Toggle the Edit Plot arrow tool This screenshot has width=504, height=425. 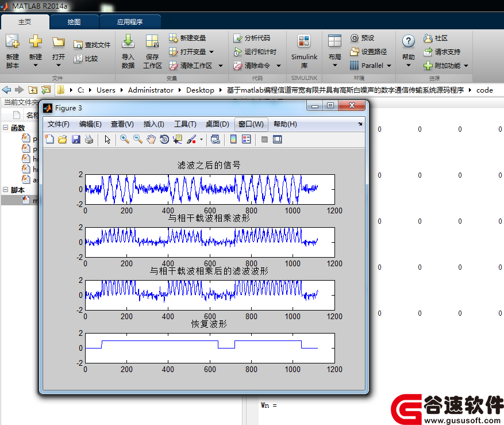[x=107, y=139]
